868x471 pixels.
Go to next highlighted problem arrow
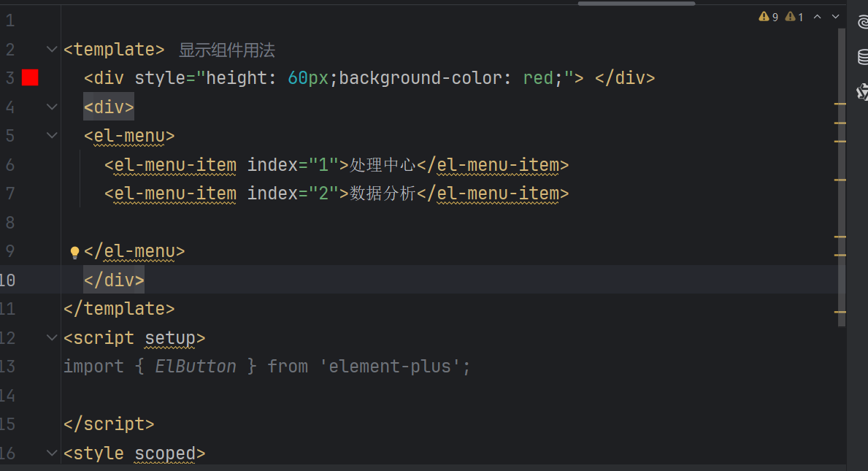tap(835, 17)
